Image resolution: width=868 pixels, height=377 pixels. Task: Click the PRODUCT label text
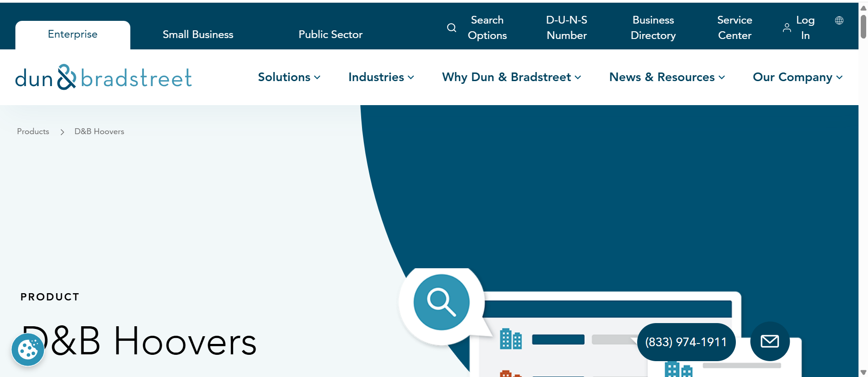[x=50, y=297]
